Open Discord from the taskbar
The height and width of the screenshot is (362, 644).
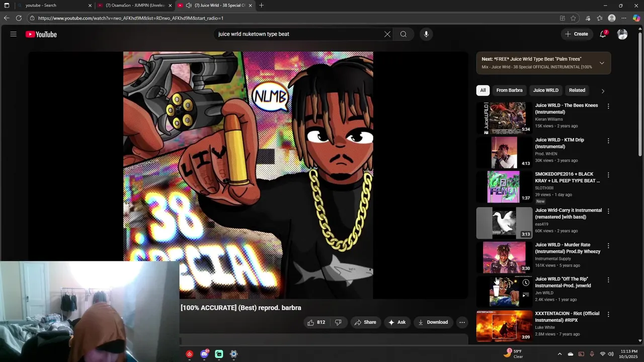tap(204, 354)
